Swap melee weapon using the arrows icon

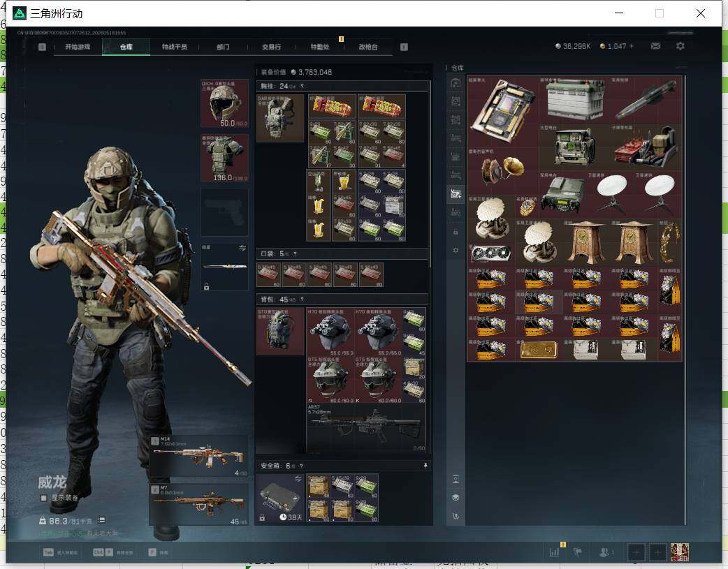click(242, 249)
